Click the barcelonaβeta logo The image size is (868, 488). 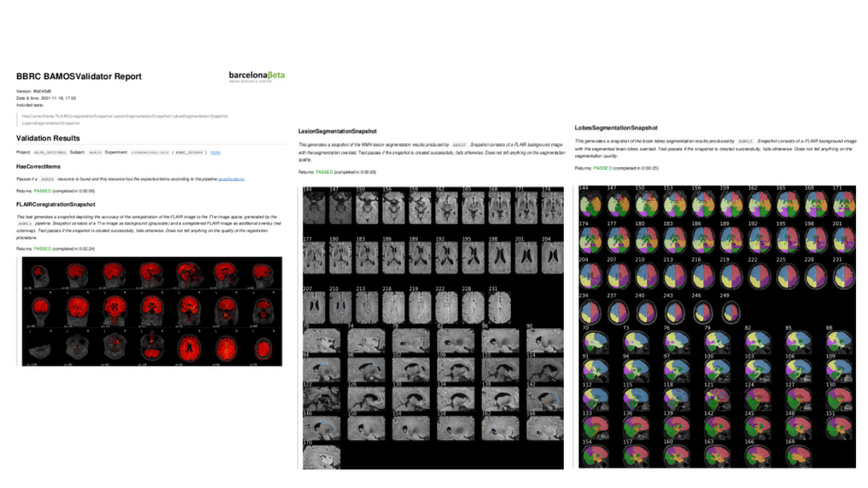(256, 77)
